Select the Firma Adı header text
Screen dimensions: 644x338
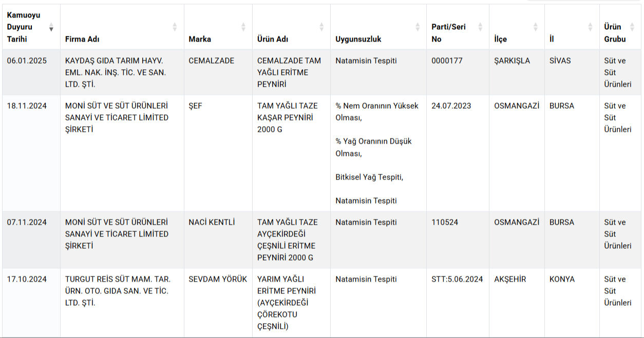click(x=82, y=39)
